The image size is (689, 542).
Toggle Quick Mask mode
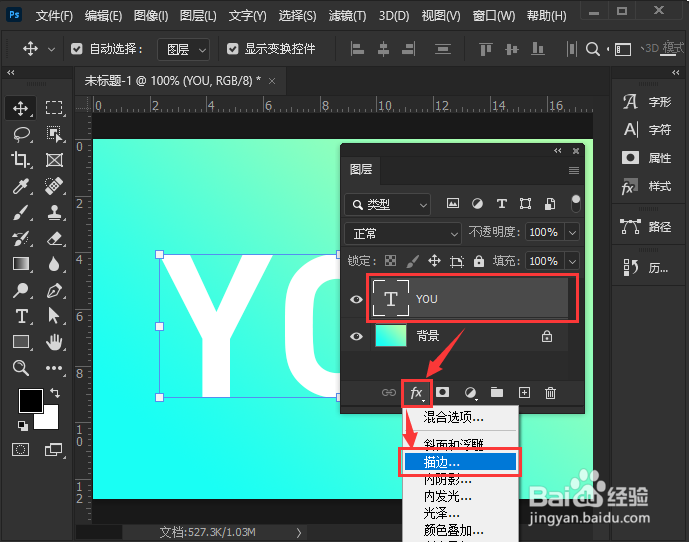tap(21, 450)
